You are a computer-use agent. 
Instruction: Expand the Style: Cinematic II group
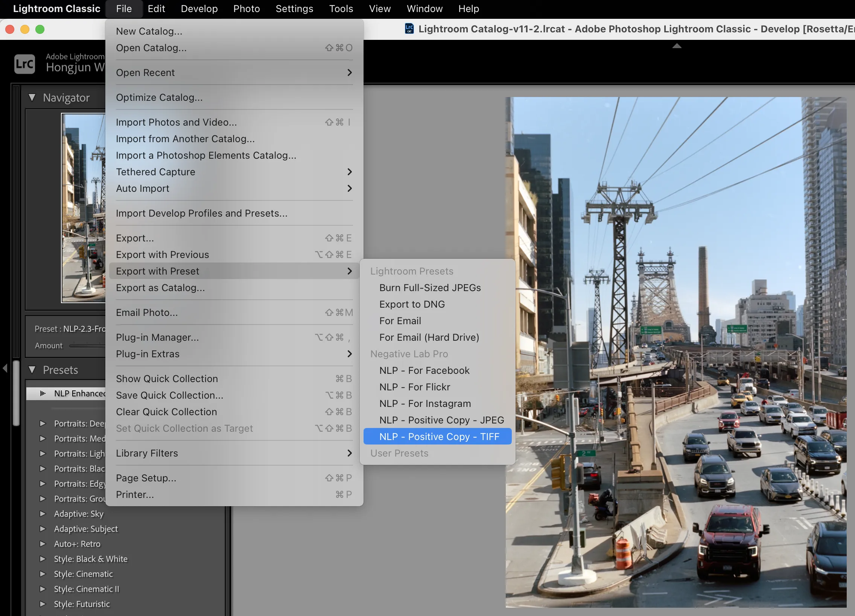(x=43, y=589)
